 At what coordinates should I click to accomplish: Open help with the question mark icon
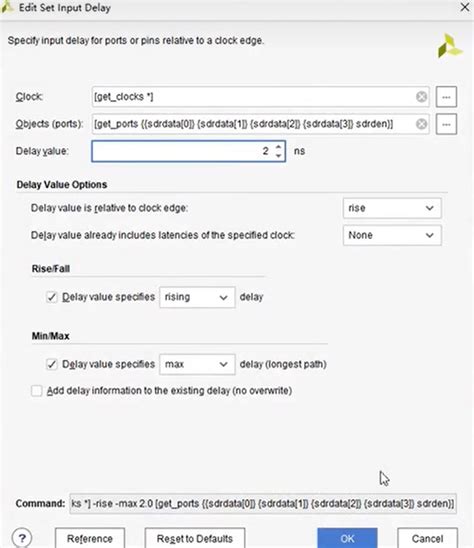(22, 538)
